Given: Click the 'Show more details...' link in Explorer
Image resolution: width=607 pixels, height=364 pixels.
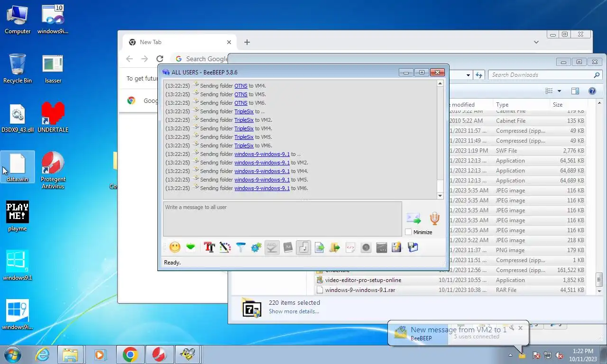Looking at the screenshot, I should point(294,311).
